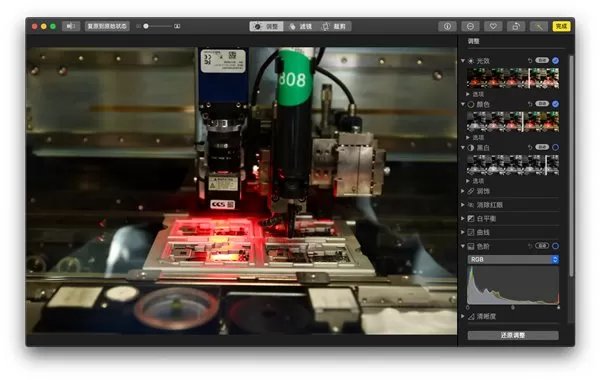The height and width of the screenshot is (380, 600).
Task: Click the more options ellipsis circle icon
Action: [x=470, y=26]
